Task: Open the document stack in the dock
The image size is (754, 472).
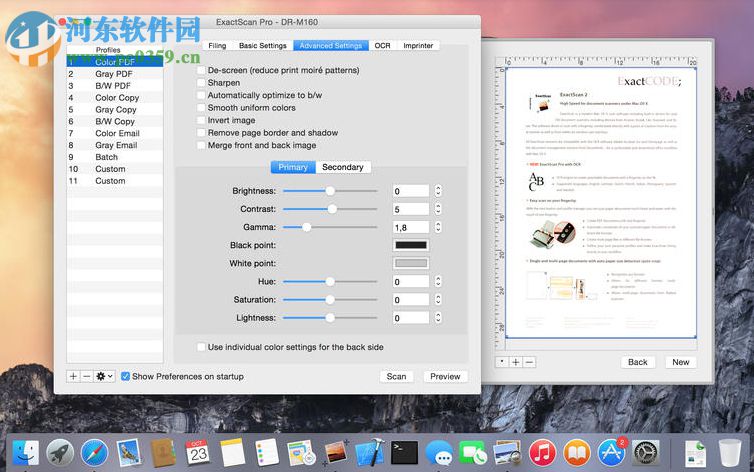Action: pos(695,452)
